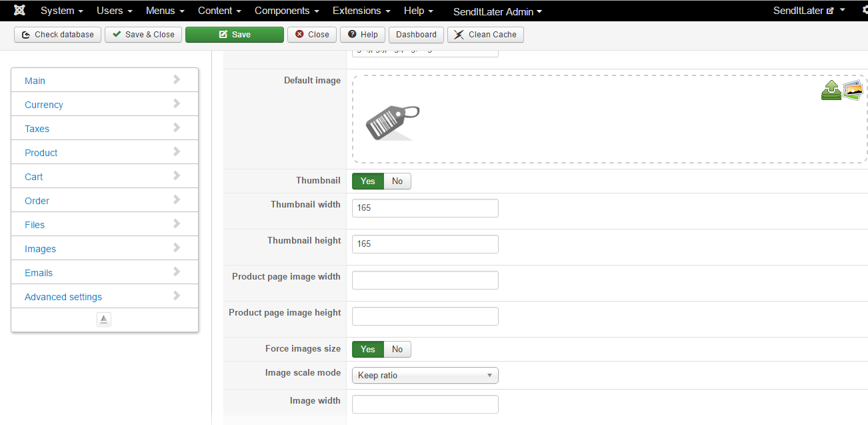Open the Main settings section
868x425 pixels.
pyautogui.click(x=105, y=80)
